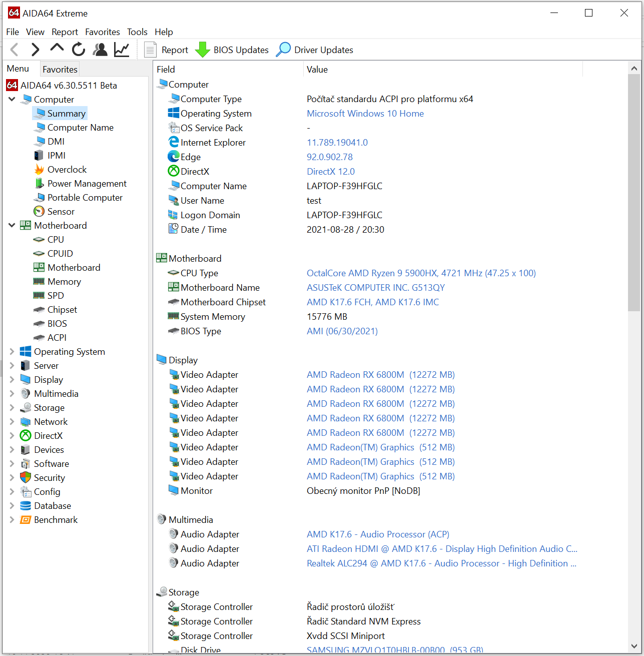The image size is (644, 656).
Task: Click the refresh toolbar icon
Action: (x=79, y=50)
